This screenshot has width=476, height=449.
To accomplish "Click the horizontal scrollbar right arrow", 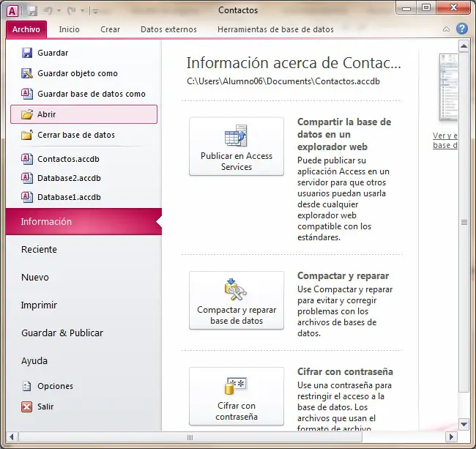I will coord(451,437).
